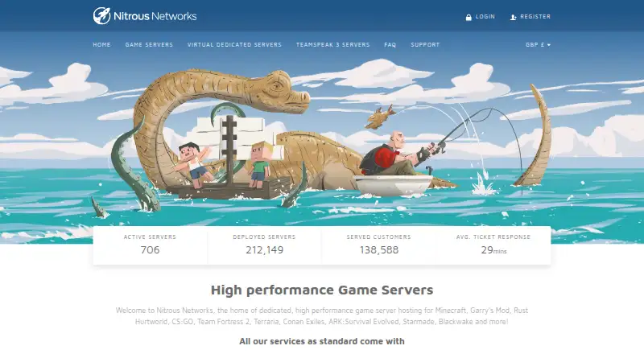Click the user icon beside Register
644x354 pixels.
[513, 17]
